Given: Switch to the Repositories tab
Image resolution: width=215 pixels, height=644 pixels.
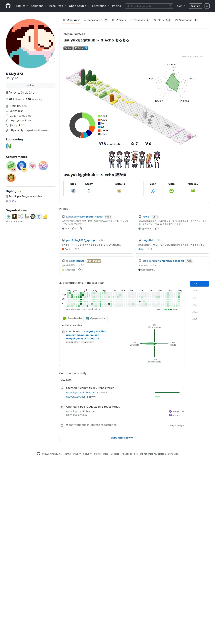Looking at the screenshot, I should [96, 20].
